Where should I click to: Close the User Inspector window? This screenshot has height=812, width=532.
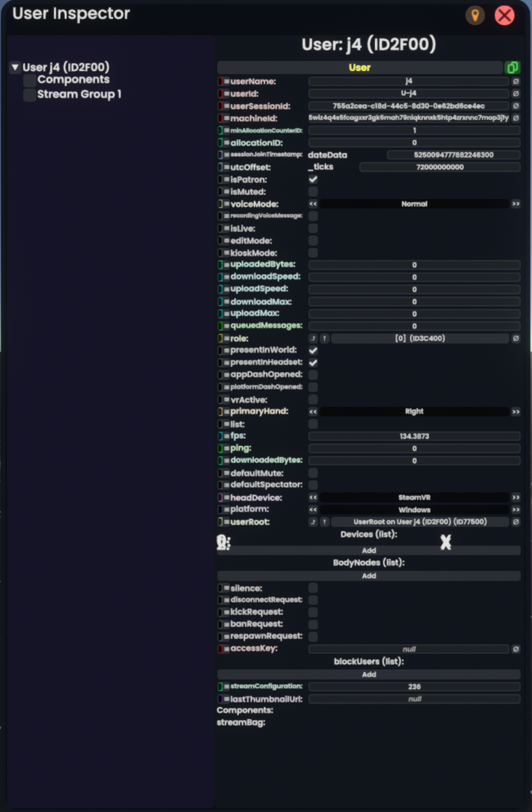click(504, 16)
